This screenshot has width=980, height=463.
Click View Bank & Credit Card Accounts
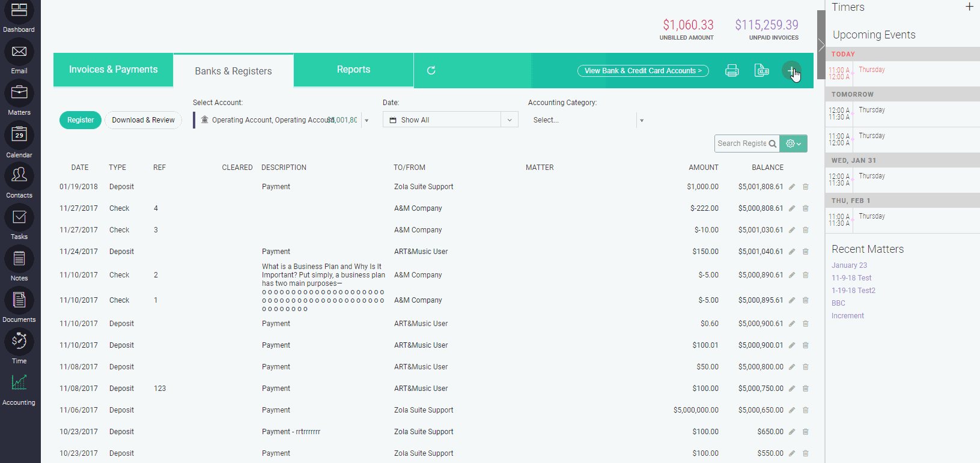tap(643, 71)
